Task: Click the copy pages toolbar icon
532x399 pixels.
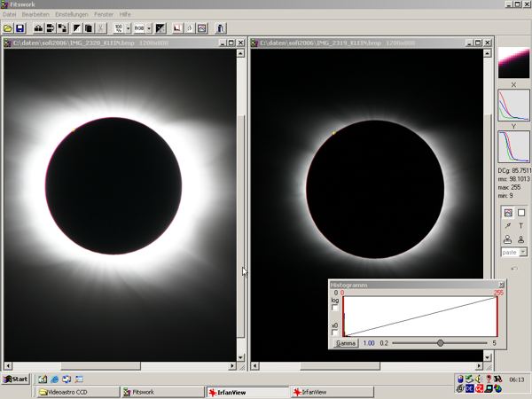Action: (89, 28)
